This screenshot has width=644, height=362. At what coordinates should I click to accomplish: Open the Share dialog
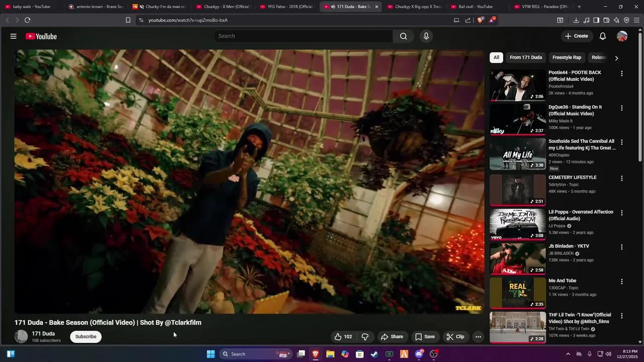pyautogui.click(x=392, y=336)
